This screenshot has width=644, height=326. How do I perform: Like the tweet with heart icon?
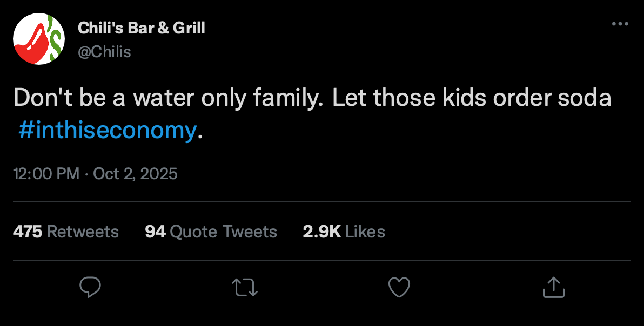399,287
